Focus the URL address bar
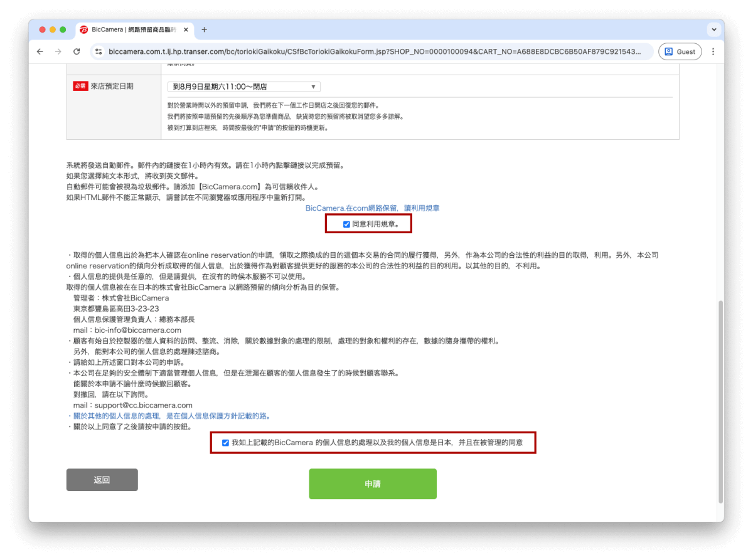 pyautogui.click(x=375, y=52)
